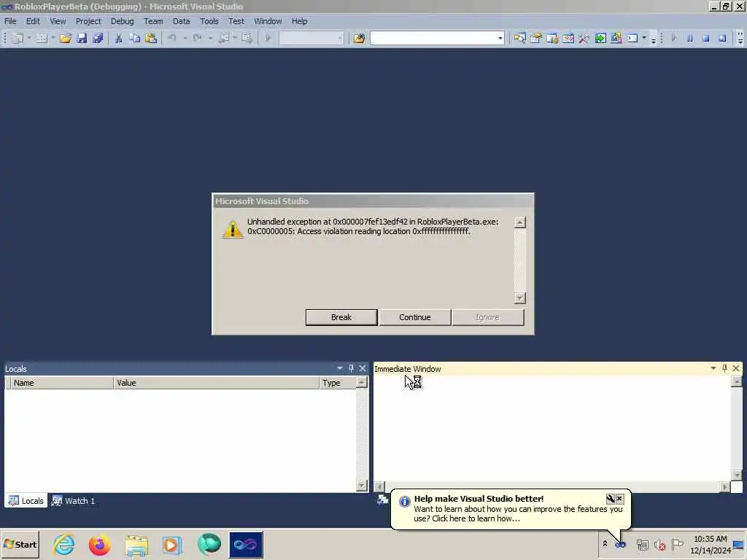
Task: Open the Team menu
Action: (153, 21)
